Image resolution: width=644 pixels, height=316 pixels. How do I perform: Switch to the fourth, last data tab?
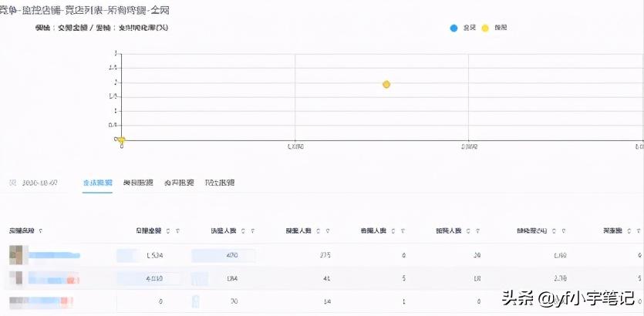tap(220, 183)
